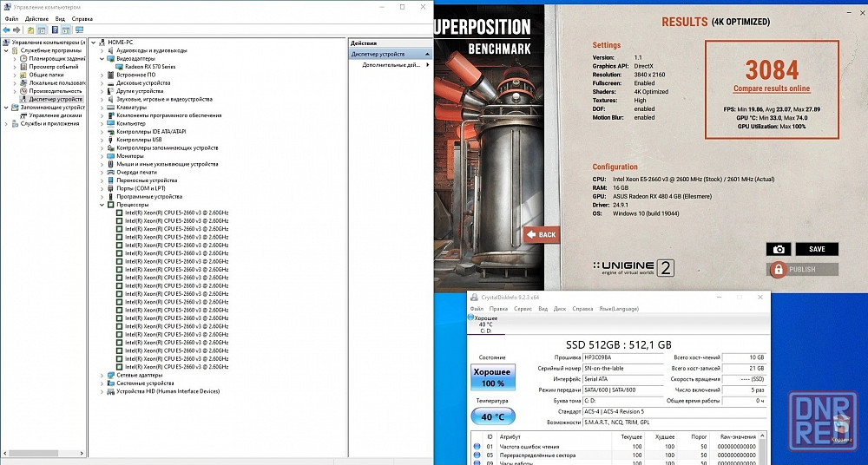868x465 pixels.
Task: Click the blue Help question mark toolbar icon
Action: pyautogui.click(x=55, y=29)
